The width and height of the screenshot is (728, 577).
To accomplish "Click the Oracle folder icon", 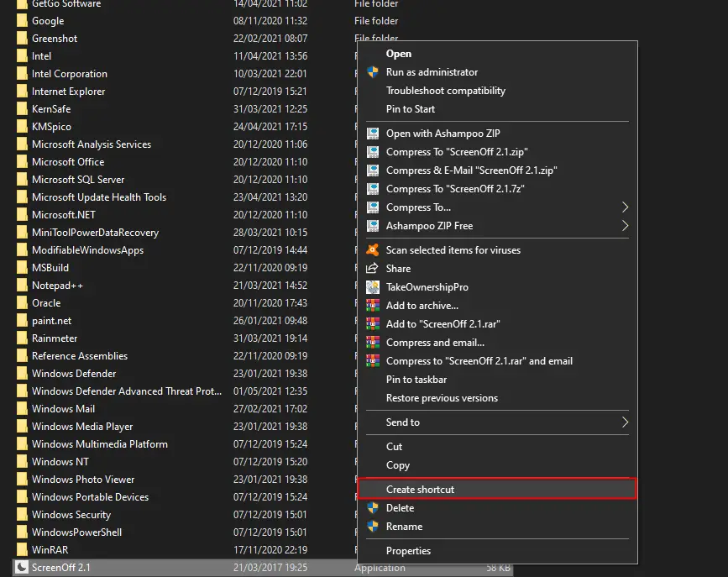I will [21, 303].
